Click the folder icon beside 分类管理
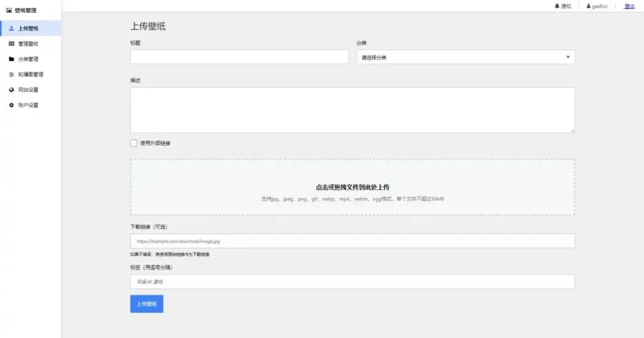This screenshot has height=338, width=644. click(x=10, y=59)
